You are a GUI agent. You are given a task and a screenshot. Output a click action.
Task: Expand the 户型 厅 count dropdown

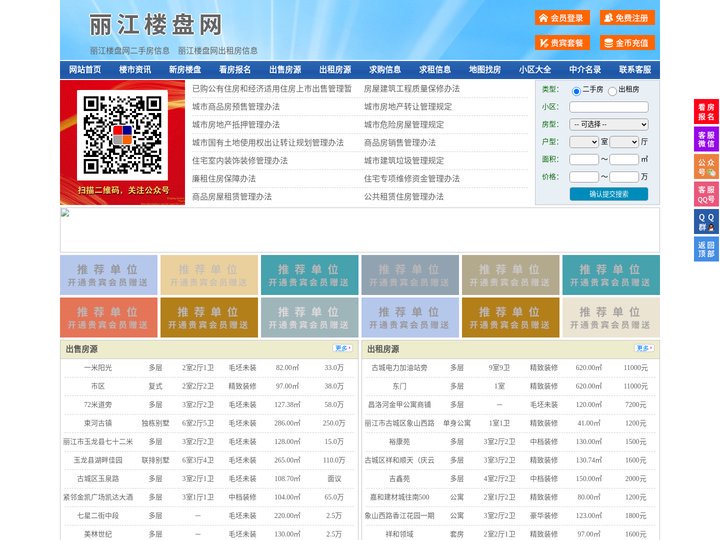click(624, 142)
